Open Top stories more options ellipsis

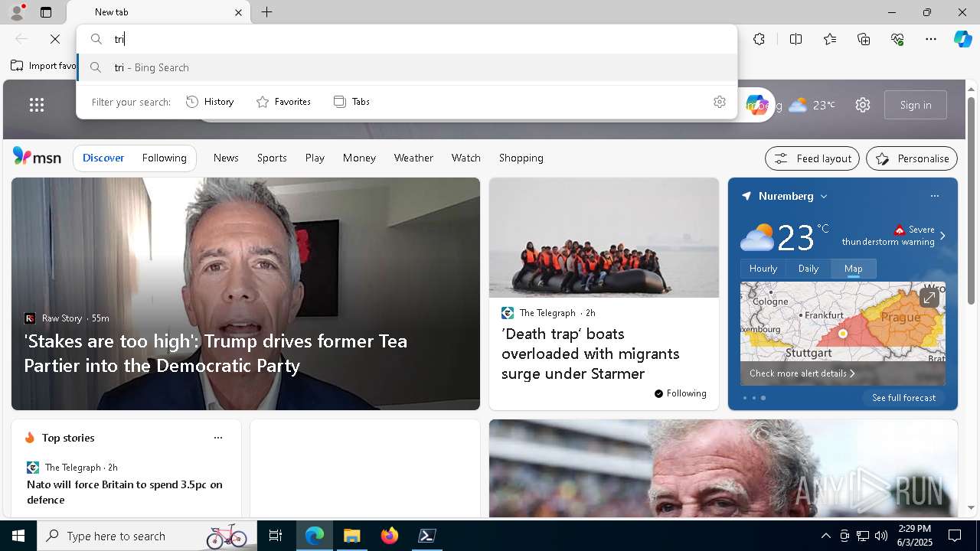[x=218, y=438]
